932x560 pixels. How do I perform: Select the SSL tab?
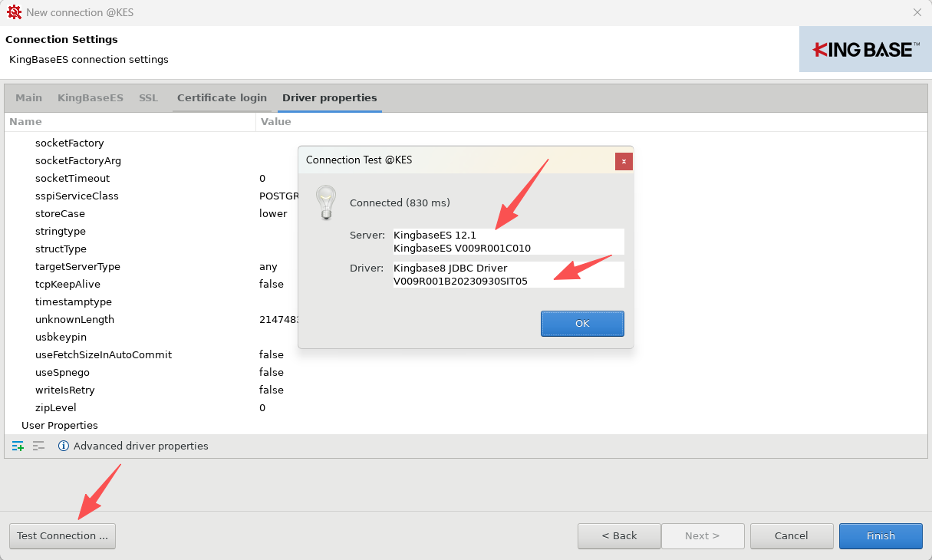pos(148,98)
